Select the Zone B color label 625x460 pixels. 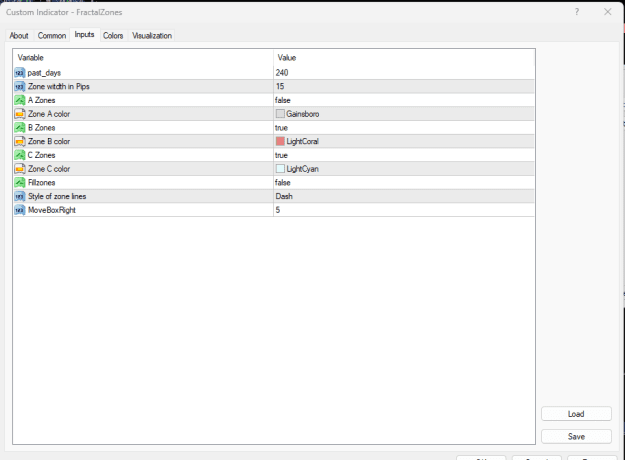[49, 142]
